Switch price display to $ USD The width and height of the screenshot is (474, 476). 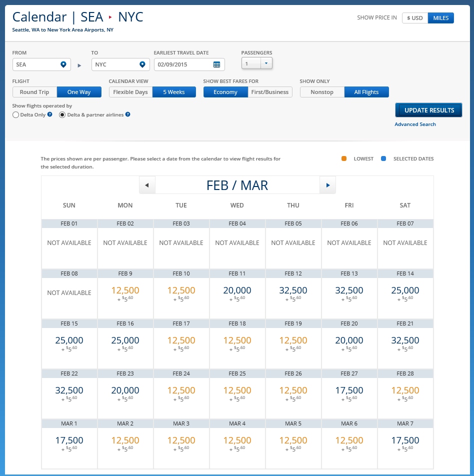point(414,17)
